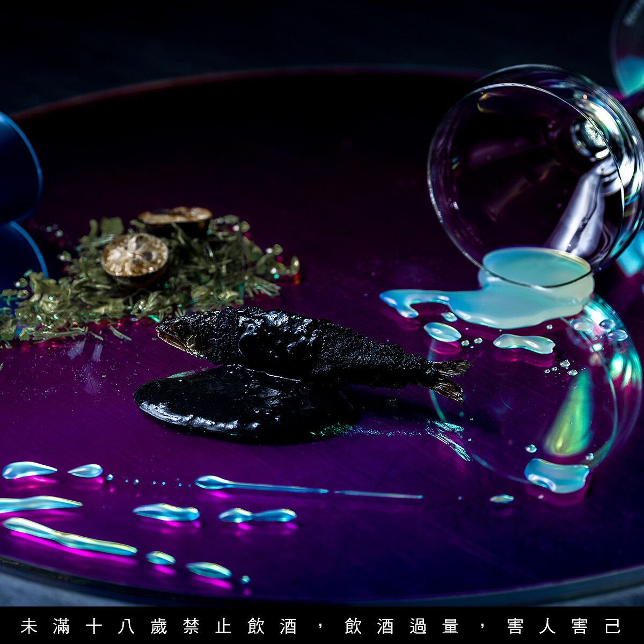Viewport: 644px width, 644px height.
Task: Click the front dried lime half
Action: (135, 258)
